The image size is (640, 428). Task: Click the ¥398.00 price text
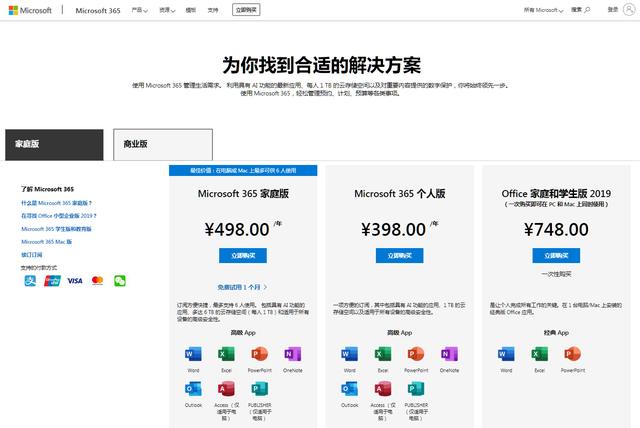[393, 229]
